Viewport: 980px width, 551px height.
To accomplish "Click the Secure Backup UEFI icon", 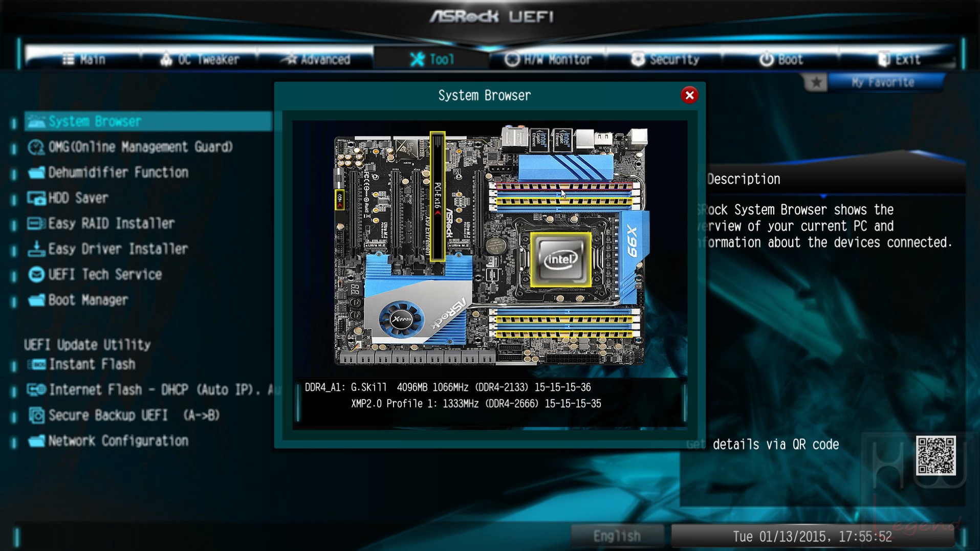I will click(x=36, y=415).
